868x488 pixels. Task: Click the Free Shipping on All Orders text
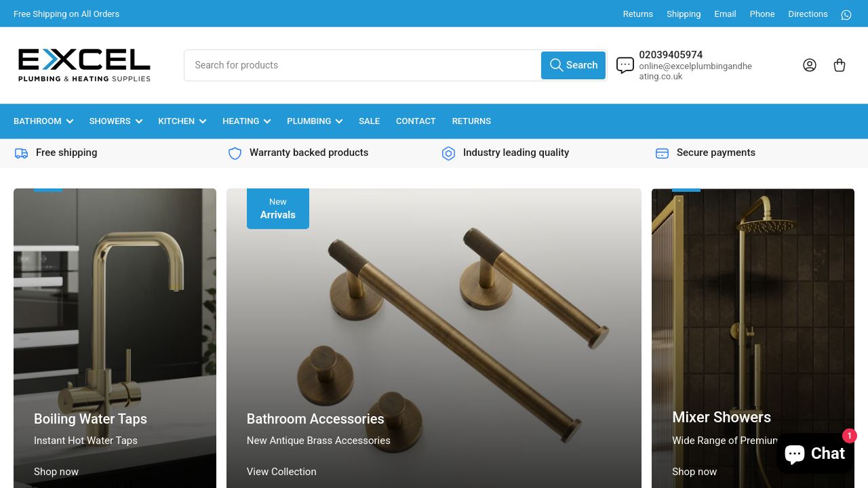coord(66,14)
